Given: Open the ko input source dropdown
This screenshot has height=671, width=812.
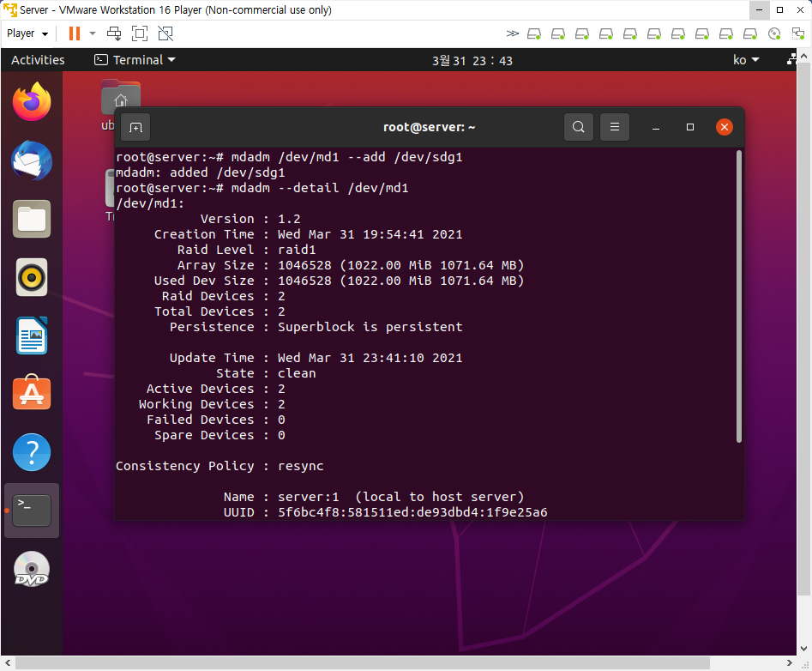Looking at the screenshot, I should coord(746,60).
